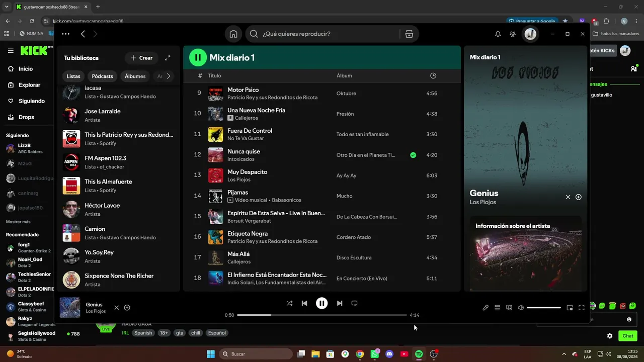Open the Kick hamburger menu
This screenshot has width=644, height=362.
click(11, 51)
